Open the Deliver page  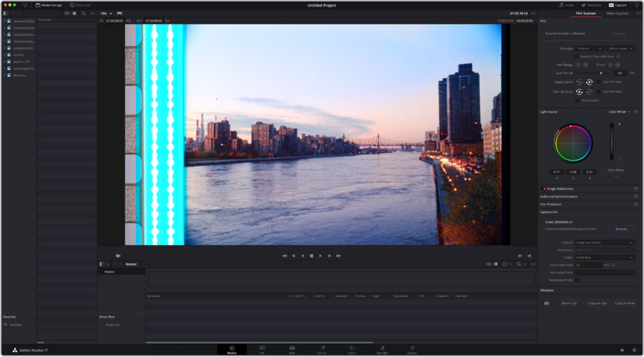click(412, 350)
